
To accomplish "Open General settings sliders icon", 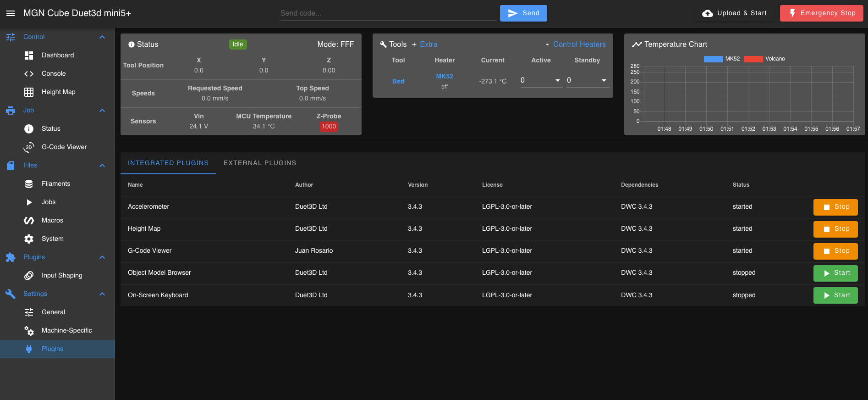I will 29,312.
